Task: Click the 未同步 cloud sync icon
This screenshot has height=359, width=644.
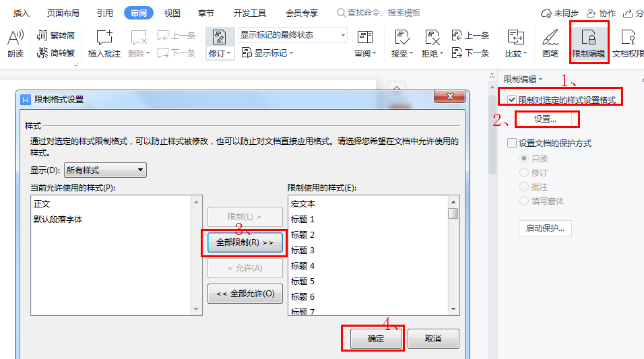Action: pos(546,13)
